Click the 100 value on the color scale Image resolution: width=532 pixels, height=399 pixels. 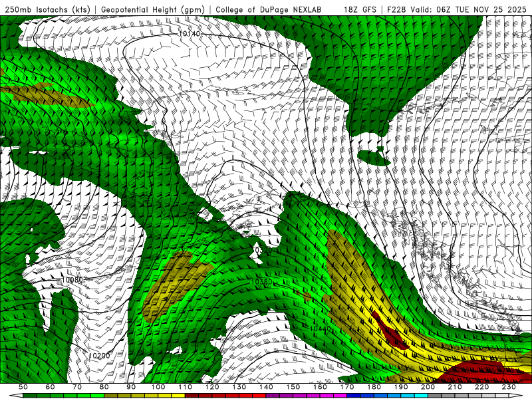click(158, 387)
